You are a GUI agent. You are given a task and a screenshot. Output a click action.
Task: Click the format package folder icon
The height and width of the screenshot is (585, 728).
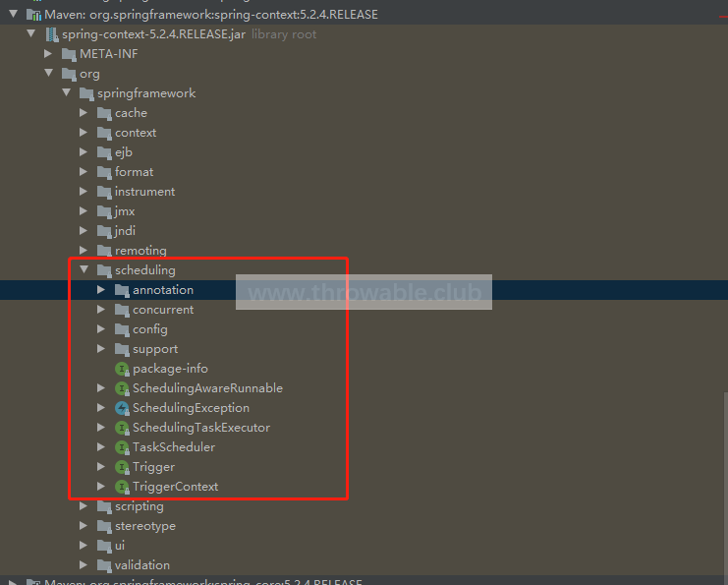(x=104, y=172)
